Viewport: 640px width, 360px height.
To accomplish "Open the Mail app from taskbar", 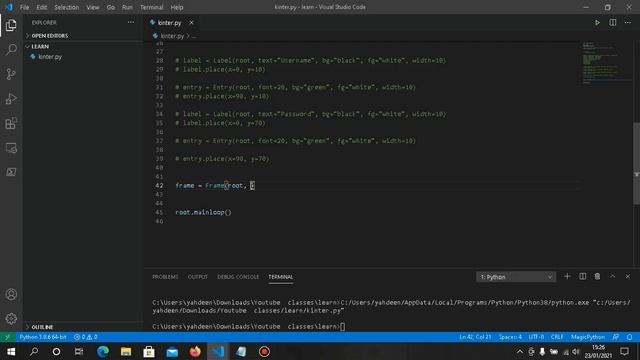I will [172, 351].
